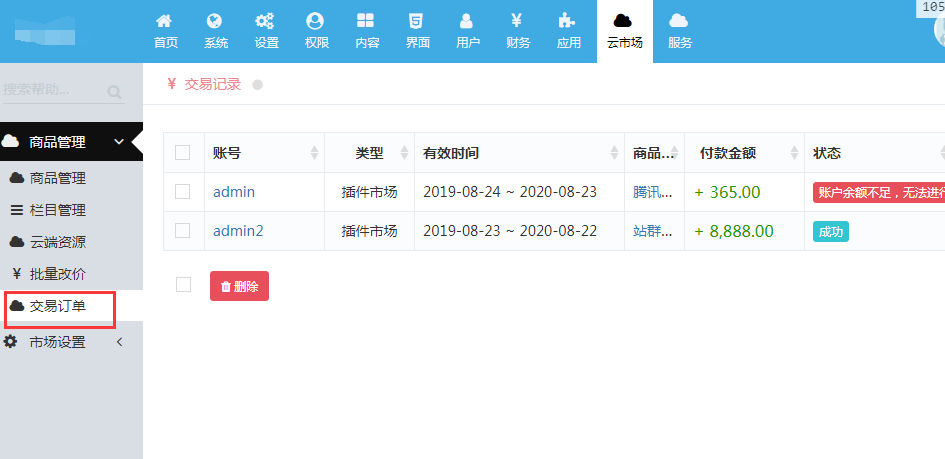Open the 站群... product link
The image size is (945, 459).
click(653, 231)
